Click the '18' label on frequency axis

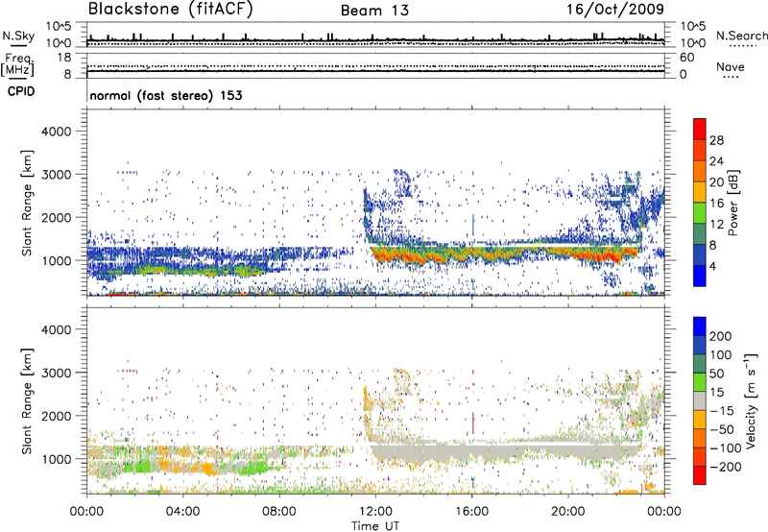click(x=64, y=58)
